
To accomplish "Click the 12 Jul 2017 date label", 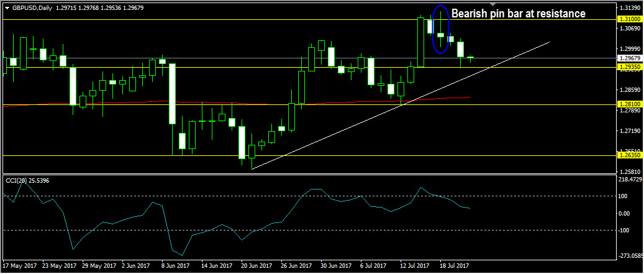I will click(x=415, y=265).
